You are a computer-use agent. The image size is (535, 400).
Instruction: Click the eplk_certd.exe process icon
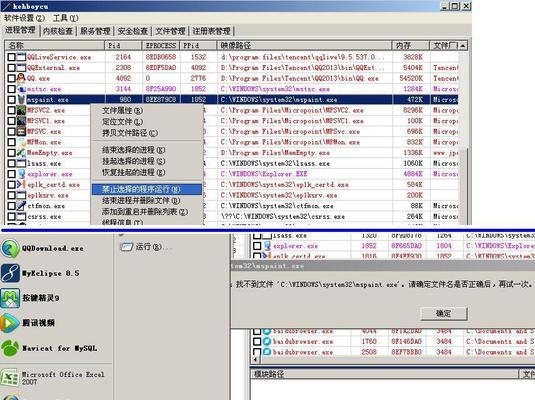21,185
